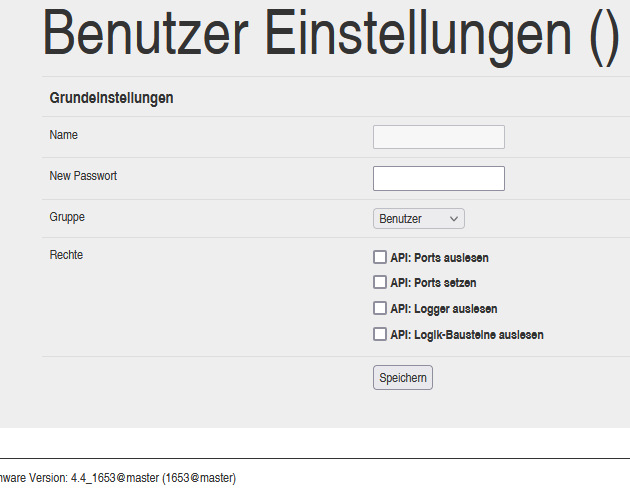Screen dimensions: 630x493
Task: Tick the API: Ports setzen checkbox
Action: point(380,282)
